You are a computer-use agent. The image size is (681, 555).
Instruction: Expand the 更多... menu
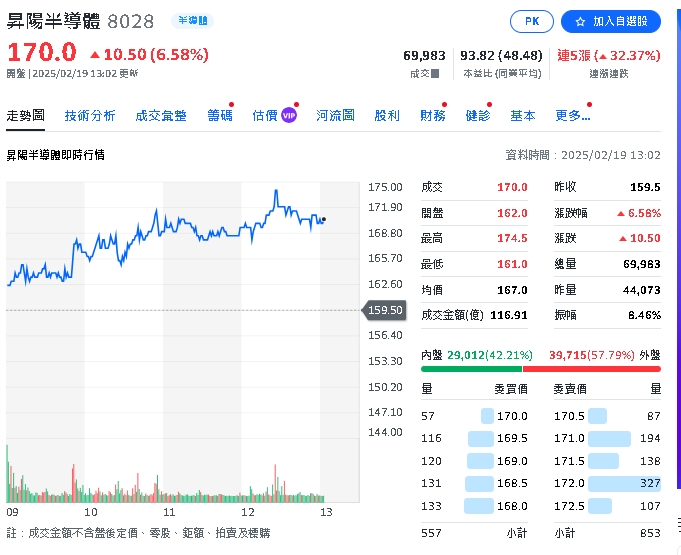tap(573, 116)
